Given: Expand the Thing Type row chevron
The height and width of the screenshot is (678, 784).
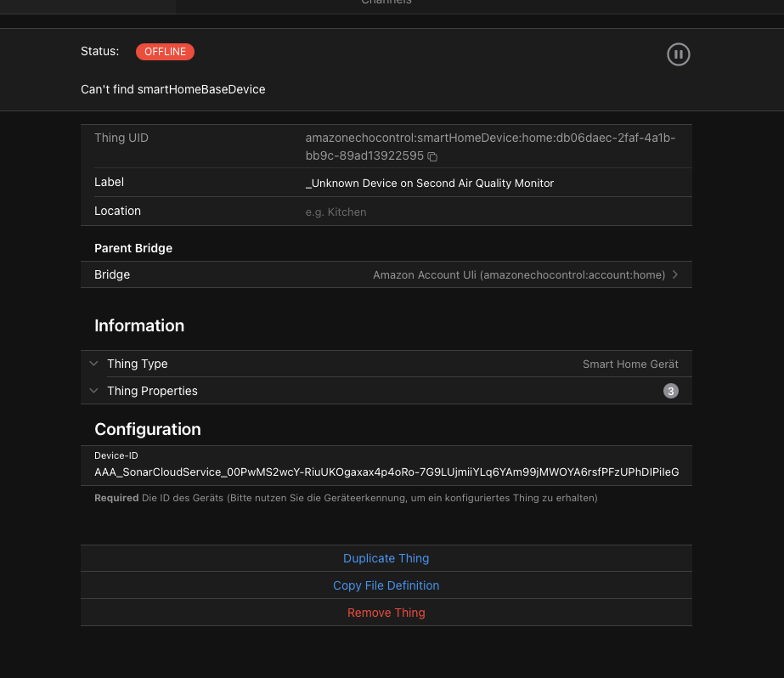Looking at the screenshot, I should tap(93, 364).
